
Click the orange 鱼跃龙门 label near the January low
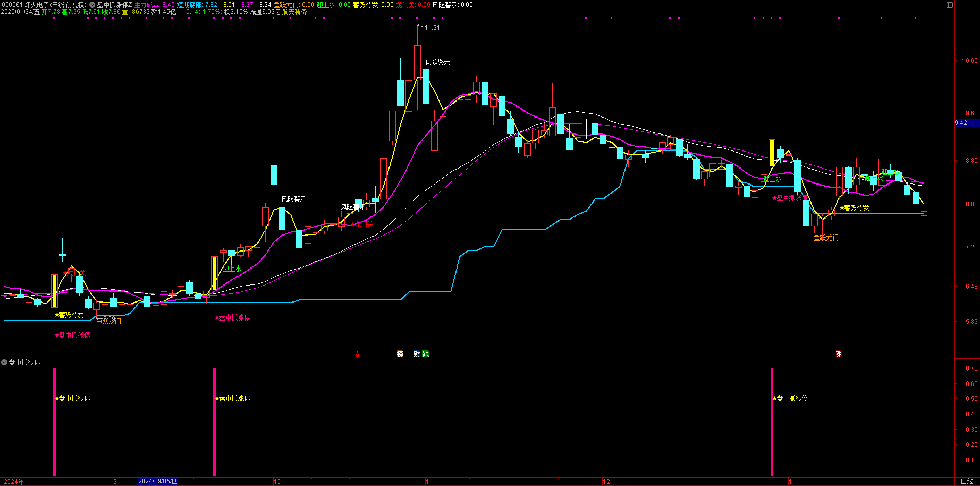coord(826,238)
